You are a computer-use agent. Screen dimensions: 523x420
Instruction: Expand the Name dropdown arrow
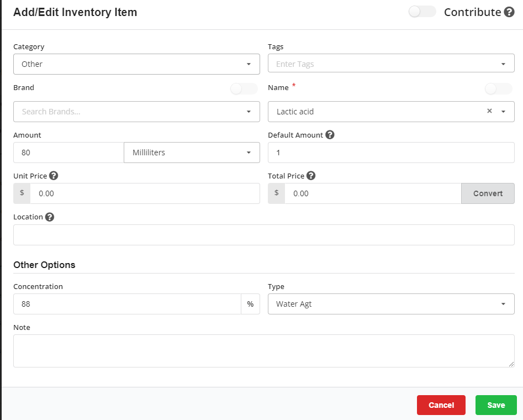click(503, 112)
